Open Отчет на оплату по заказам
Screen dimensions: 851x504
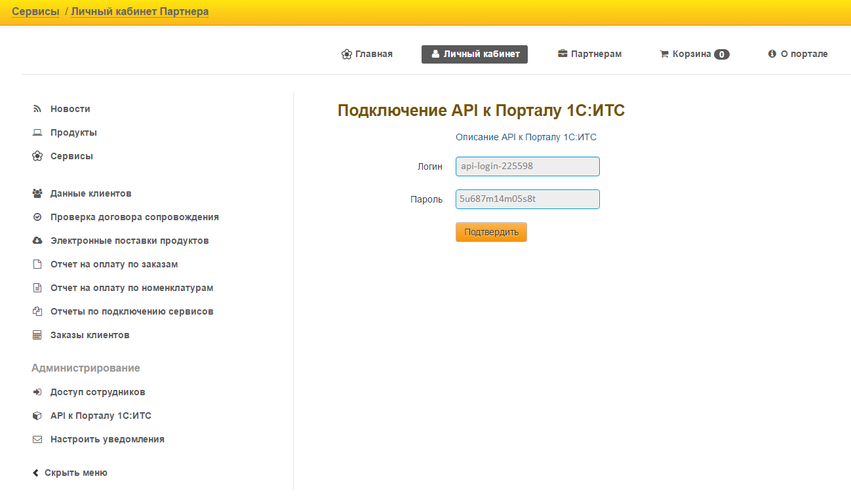[114, 264]
